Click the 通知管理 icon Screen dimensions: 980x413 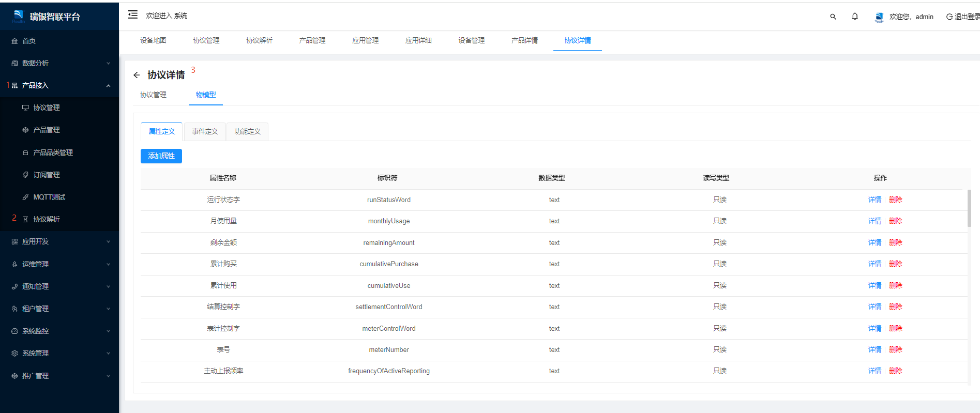(x=14, y=286)
